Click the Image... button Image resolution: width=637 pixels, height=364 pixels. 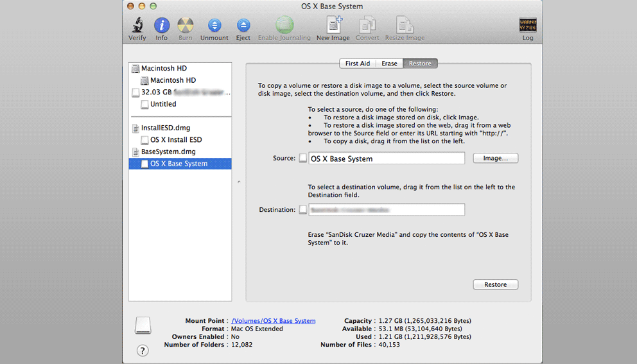495,158
